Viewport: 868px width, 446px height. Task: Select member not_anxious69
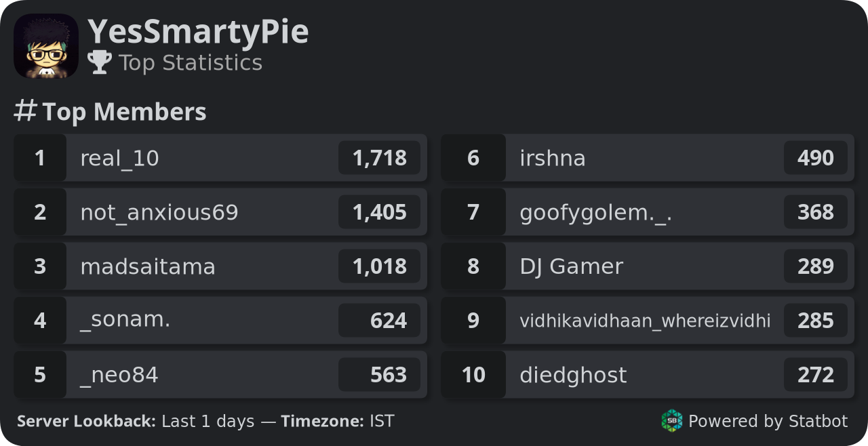(220, 212)
